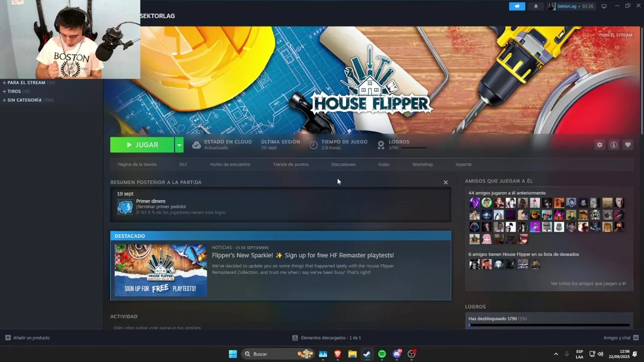This screenshot has height=362, width=644.
Task: Open Discord from taskbar
Action: click(x=397, y=354)
